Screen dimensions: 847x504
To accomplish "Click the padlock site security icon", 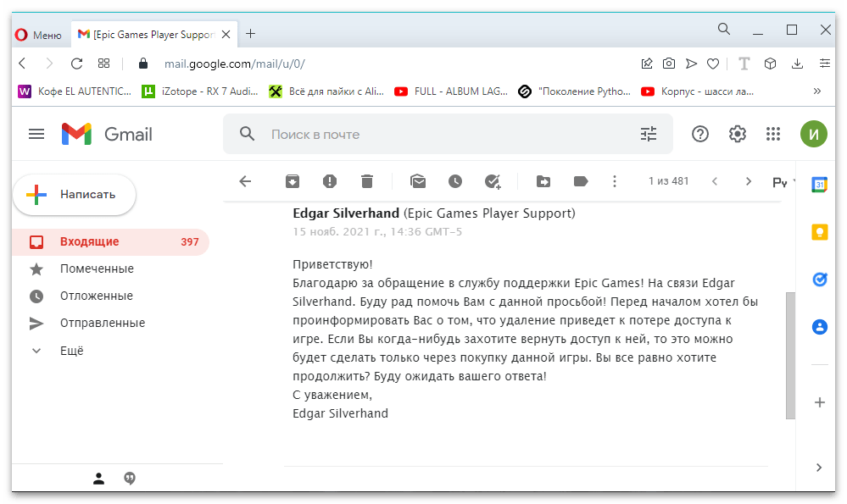I will click(143, 64).
